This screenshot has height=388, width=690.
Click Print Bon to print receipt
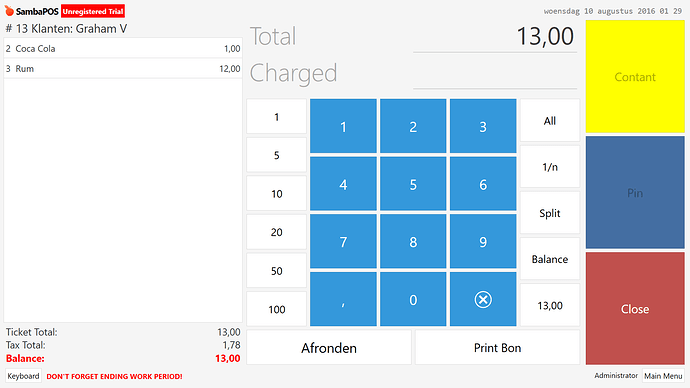click(x=497, y=348)
